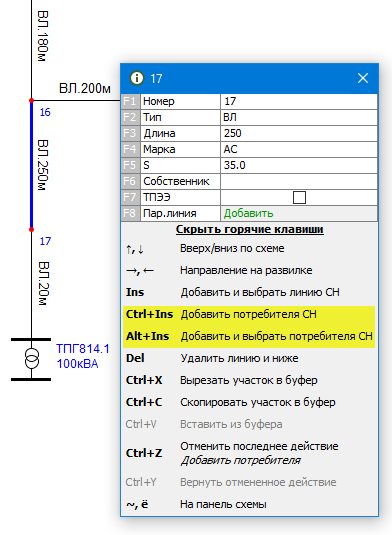Click the F6 key label
392x535 pixels.
(130, 181)
